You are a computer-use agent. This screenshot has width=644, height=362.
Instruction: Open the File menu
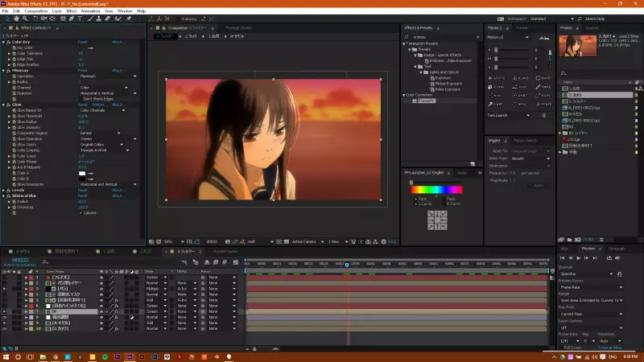5,11
